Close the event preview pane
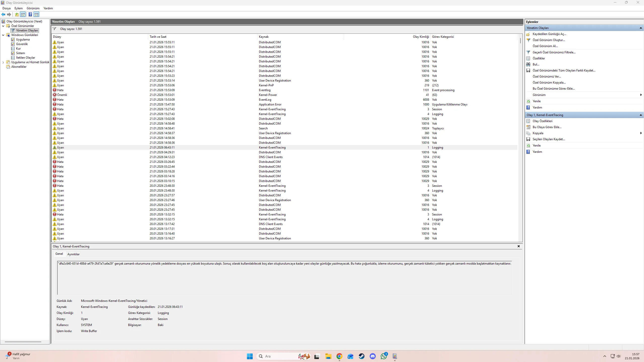The height and width of the screenshot is (362, 644). tap(518, 246)
